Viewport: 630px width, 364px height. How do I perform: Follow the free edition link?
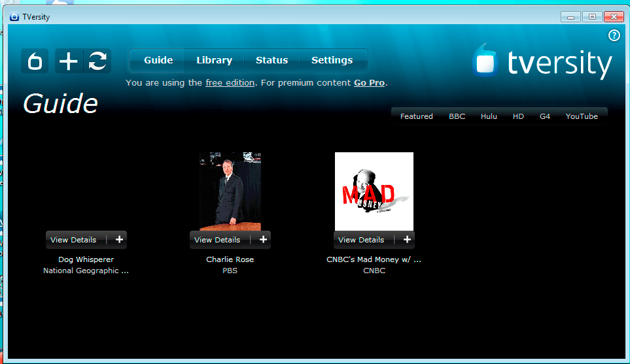coord(230,83)
